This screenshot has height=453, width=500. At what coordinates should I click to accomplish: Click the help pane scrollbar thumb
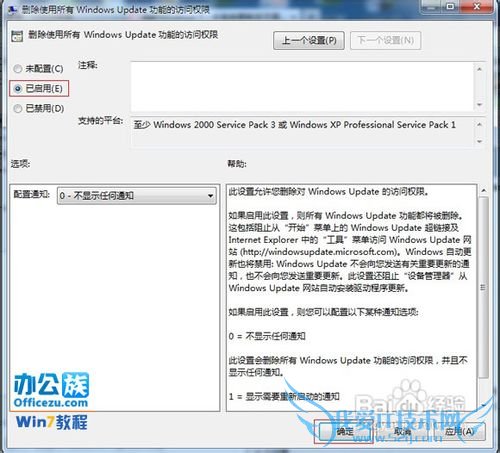coord(483,287)
